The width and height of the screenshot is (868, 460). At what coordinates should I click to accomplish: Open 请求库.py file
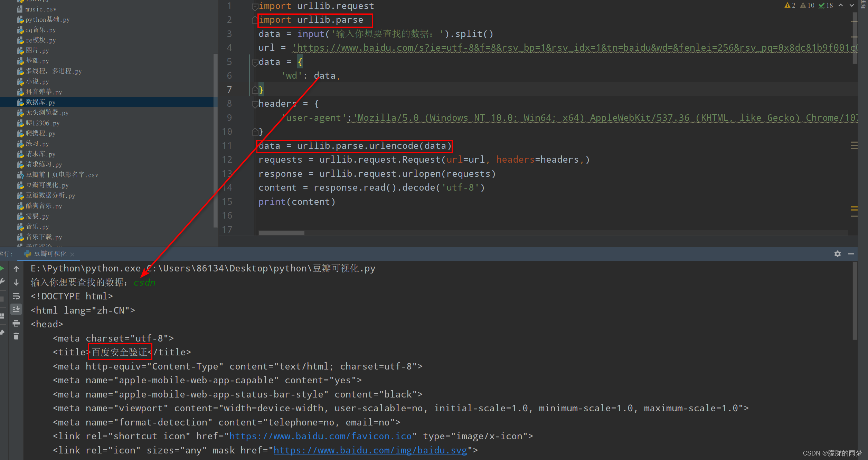[x=40, y=154]
